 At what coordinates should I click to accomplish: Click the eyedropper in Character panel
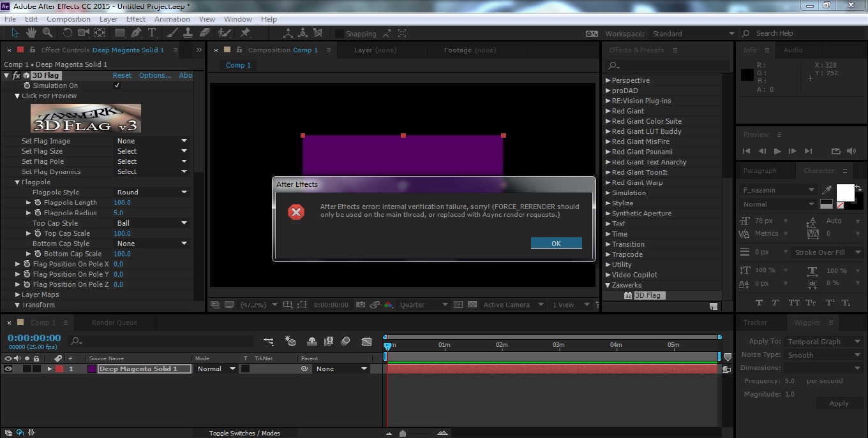[827, 190]
